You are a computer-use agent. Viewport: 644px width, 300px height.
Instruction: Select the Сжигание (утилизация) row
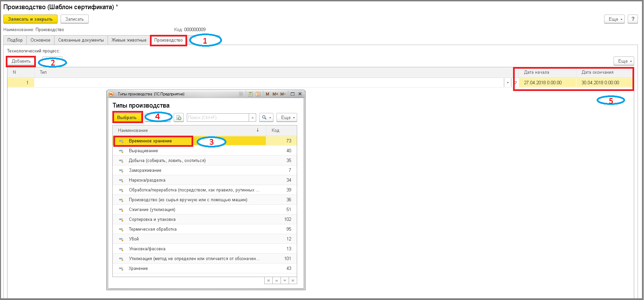tap(205, 210)
